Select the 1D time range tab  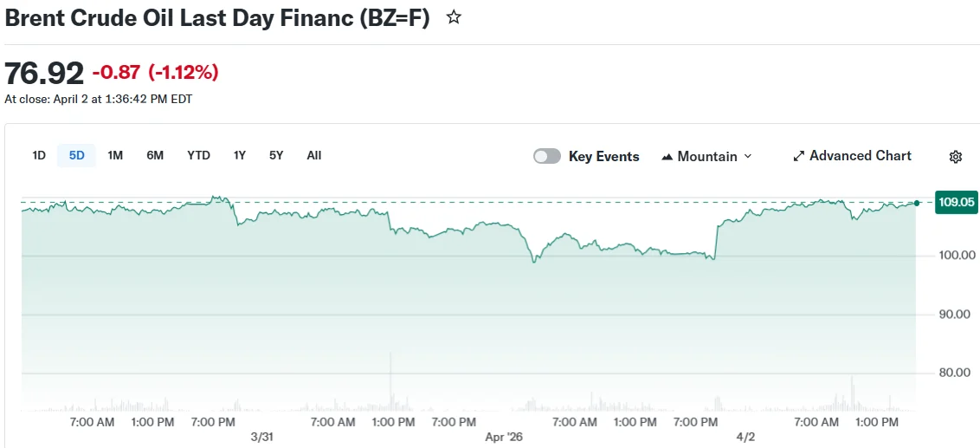coord(39,155)
